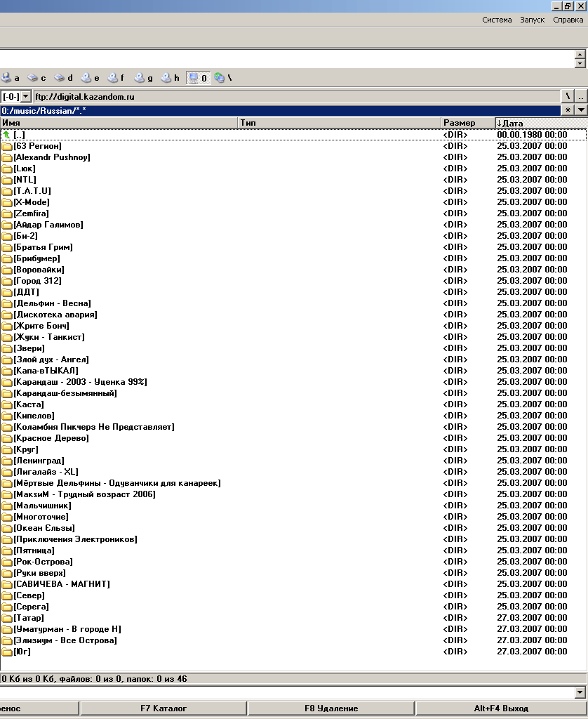Select the [..] parent directory entry
Viewport: 588px width, 719px height.
293,135
